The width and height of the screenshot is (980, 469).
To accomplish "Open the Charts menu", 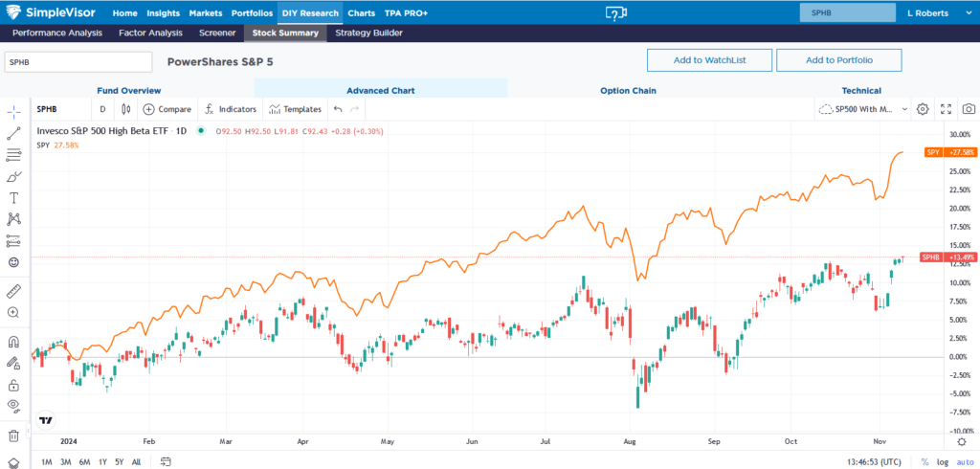I will (x=361, y=13).
